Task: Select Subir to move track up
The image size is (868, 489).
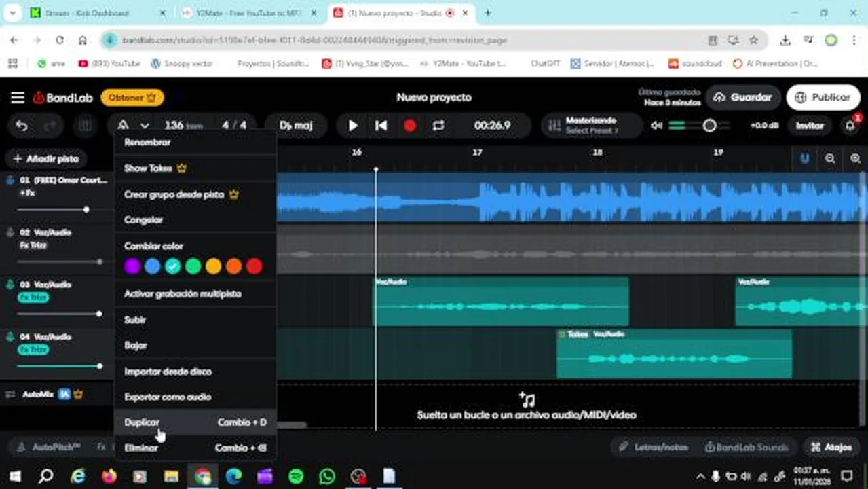Action: 195,320
